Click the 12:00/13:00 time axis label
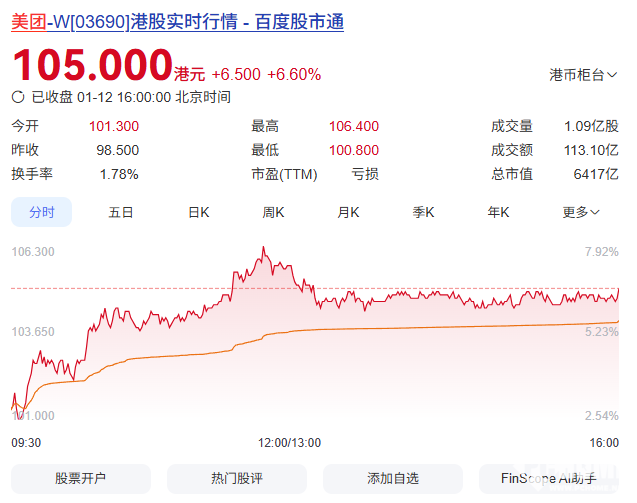This screenshot has width=637, height=503. (x=288, y=442)
